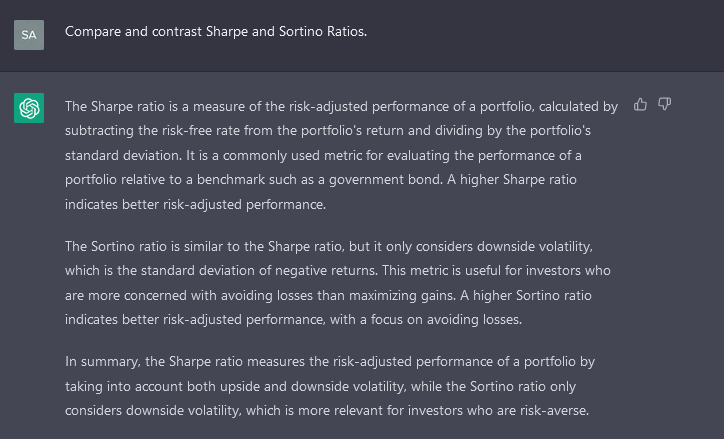Click the user prompt about Sharpe and Sortino
Viewport: 724px width, 439px height.
(216, 31)
